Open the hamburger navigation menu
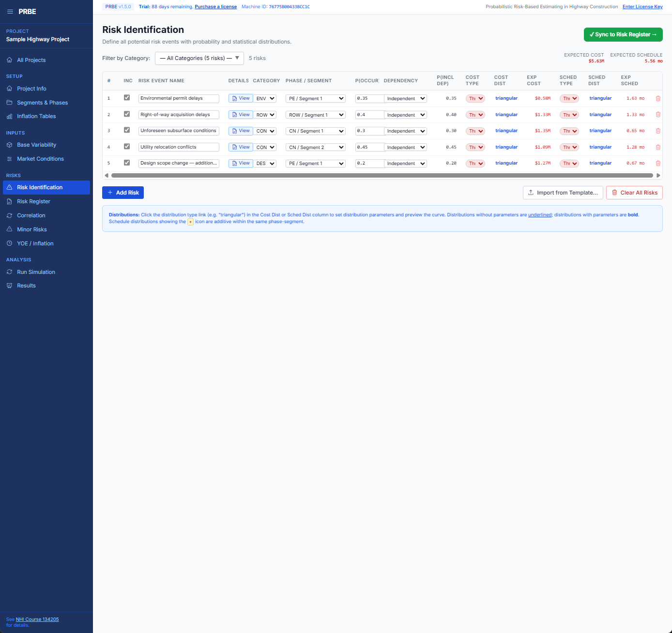 (x=10, y=12)
